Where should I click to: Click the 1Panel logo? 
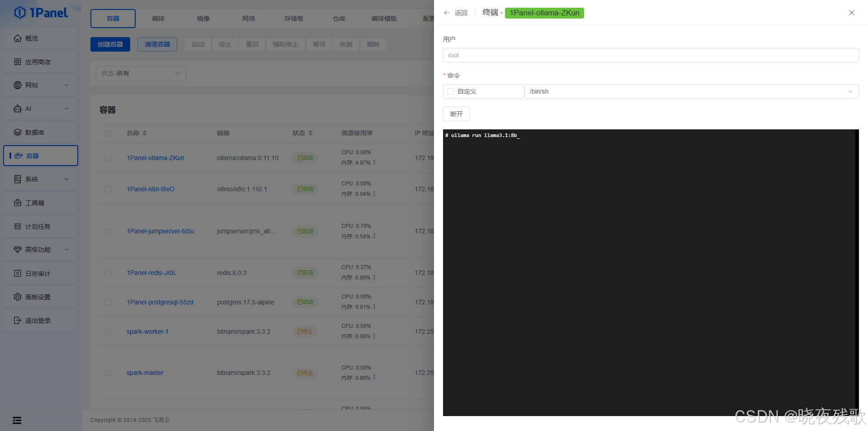click(41, 13)
